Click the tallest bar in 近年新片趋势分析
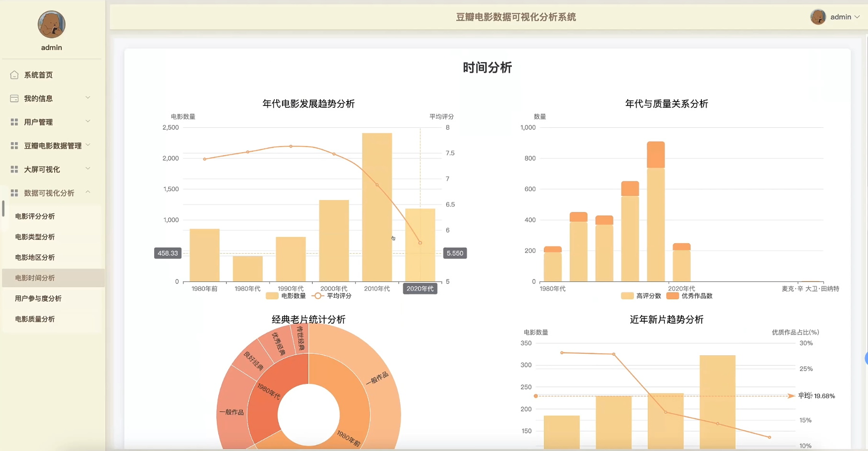 tap(717, 402)
